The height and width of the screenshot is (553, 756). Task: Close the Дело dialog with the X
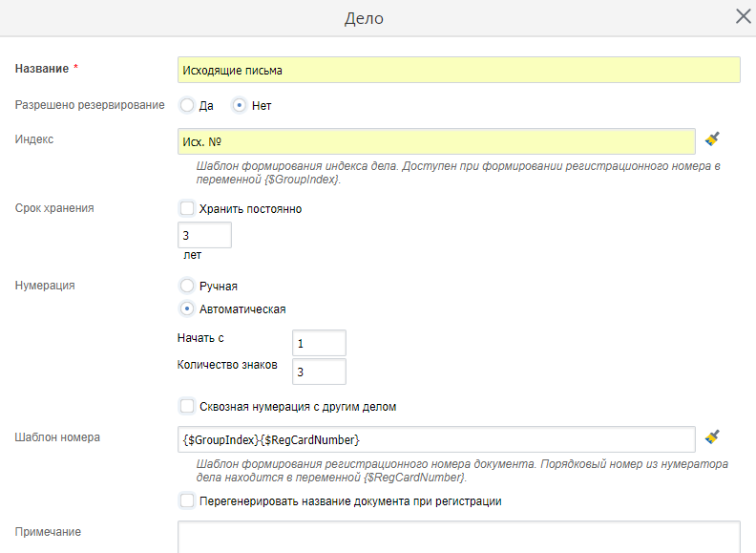743,16
